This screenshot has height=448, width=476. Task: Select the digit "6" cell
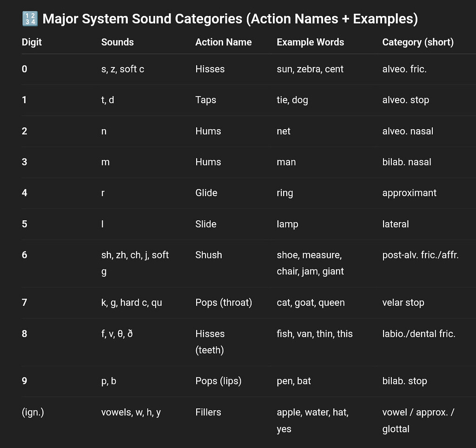coord(25,255)
